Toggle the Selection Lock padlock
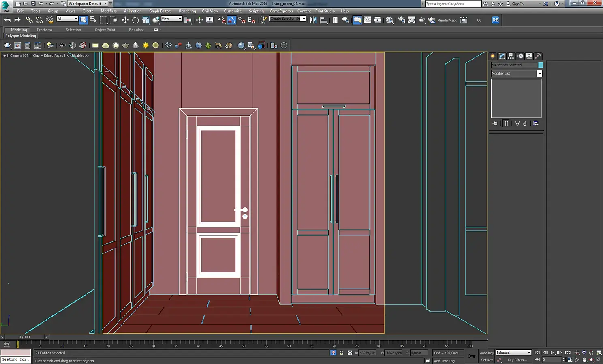 coord(341,353)
